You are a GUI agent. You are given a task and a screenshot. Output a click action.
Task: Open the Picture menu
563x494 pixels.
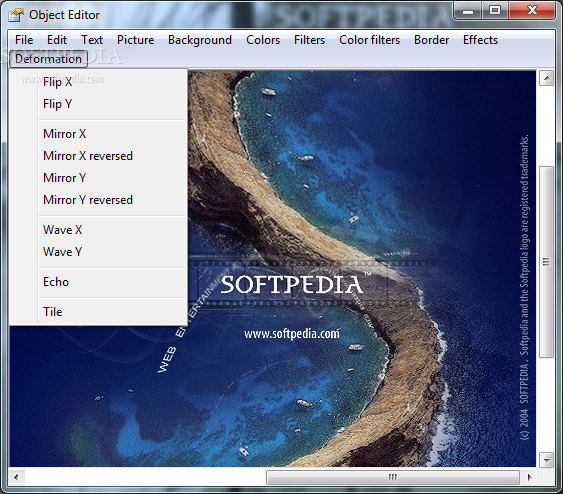(135, 40)
